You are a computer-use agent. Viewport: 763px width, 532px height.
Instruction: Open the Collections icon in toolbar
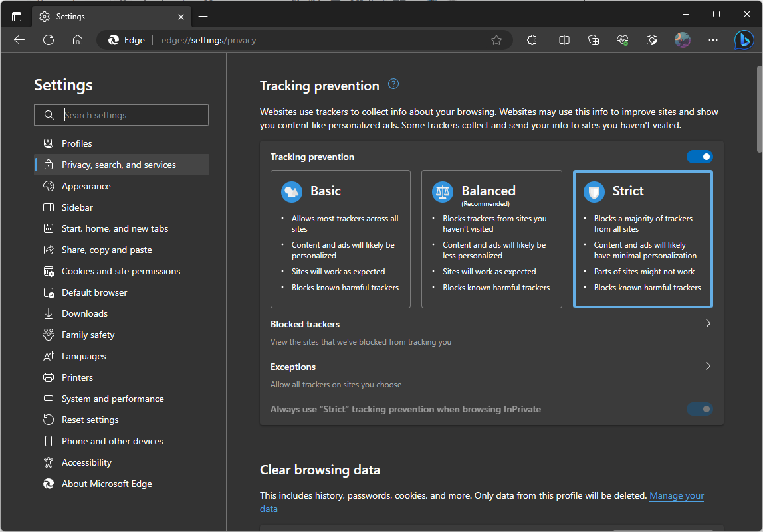tap(594, 40)
